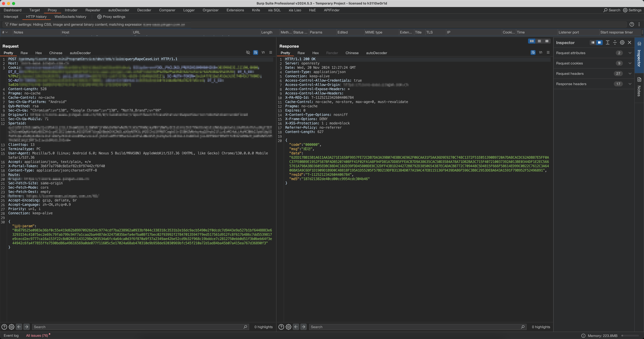Toggle hidden-characters eye icon in Request
This screenshot has height=339, width=644.
[248, 53]
